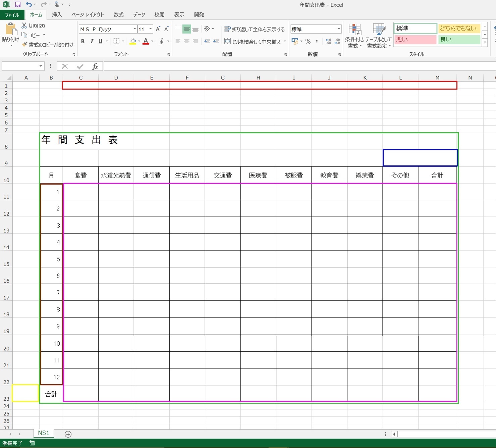
Task: Open Format as Table (テーブルとして書式設定)
Action: pos(379,36)
